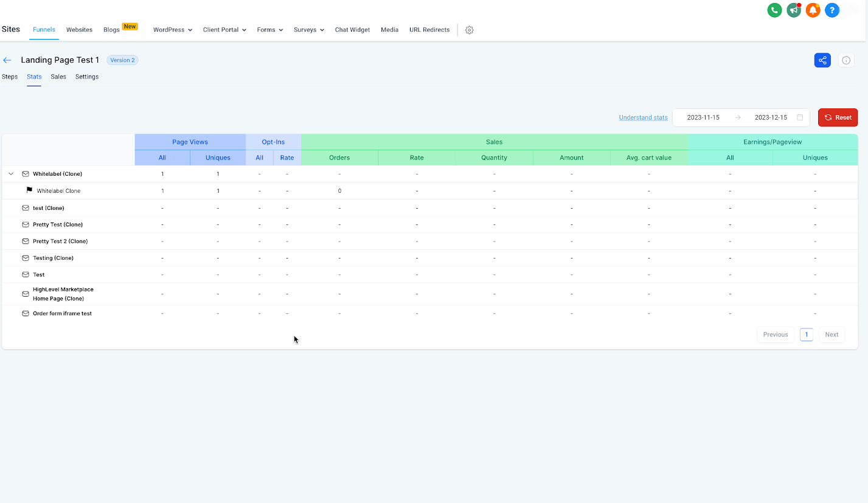This screenshot has height=503, width=868.
Task: Select Websites in the top navigation
Action: 79,30
